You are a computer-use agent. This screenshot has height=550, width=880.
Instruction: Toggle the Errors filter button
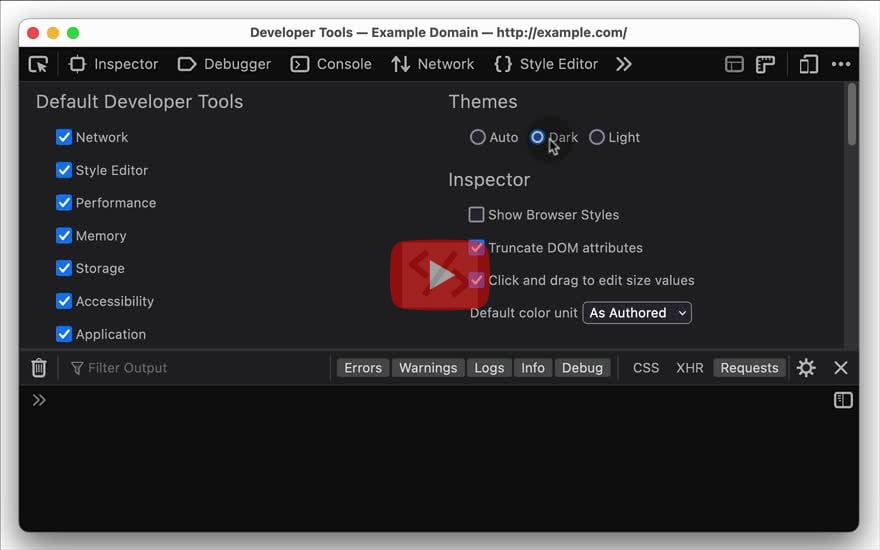coord(363,368)
